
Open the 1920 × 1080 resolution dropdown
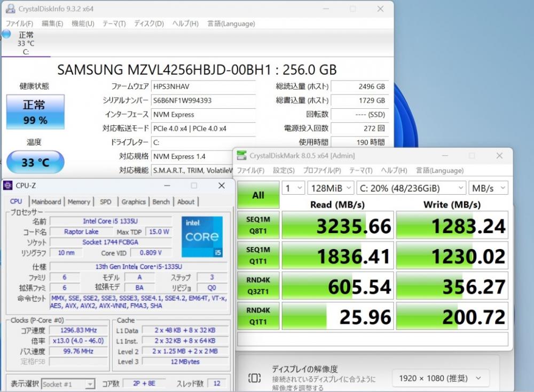coord(441,378)
